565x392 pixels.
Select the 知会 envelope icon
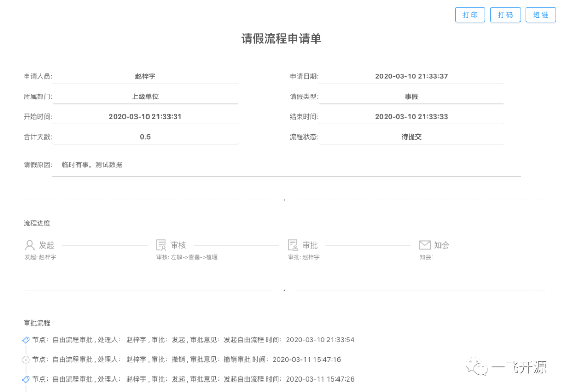tap(424, 245)
